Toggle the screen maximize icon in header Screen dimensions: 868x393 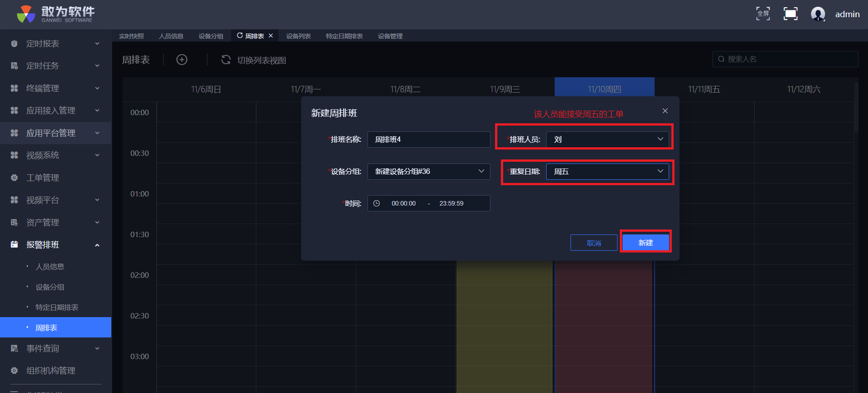pyautogui.click(x=791, y=14)
